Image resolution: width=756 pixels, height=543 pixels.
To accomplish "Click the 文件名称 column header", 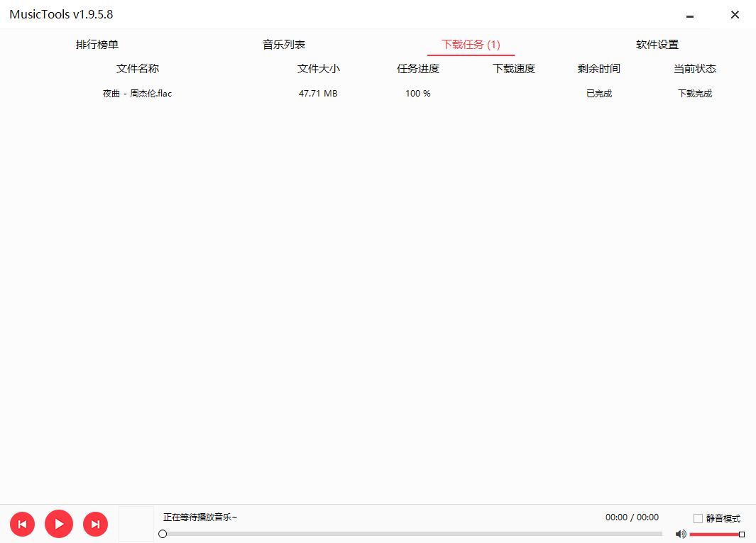I will 138,69.
